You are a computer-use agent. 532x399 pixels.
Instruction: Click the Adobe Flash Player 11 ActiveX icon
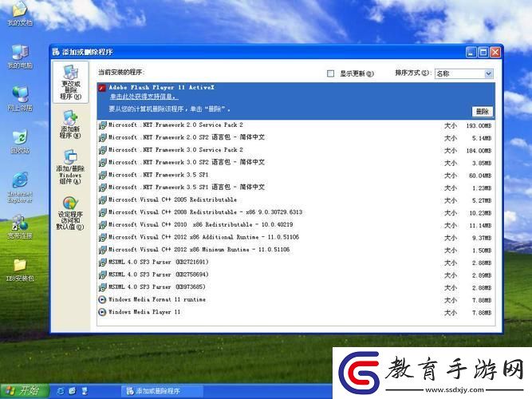(102, 89)
